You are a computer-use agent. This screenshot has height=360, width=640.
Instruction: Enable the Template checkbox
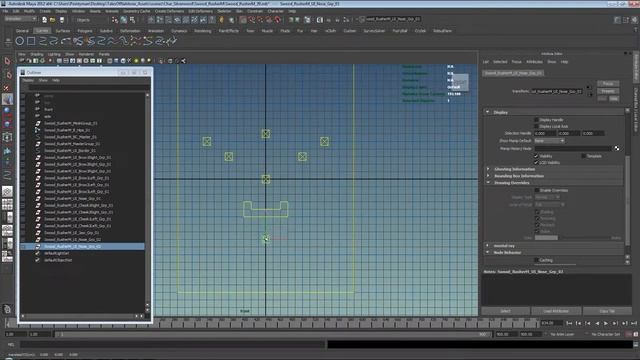pos(584,156)
